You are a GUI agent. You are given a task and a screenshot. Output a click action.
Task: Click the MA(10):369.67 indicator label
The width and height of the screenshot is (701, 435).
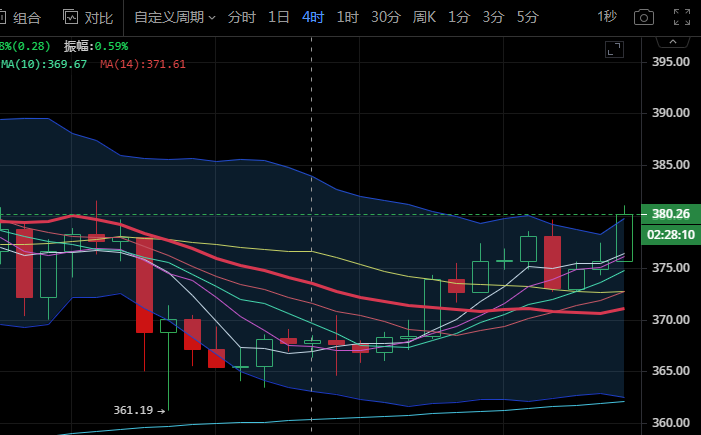[44, 64]
